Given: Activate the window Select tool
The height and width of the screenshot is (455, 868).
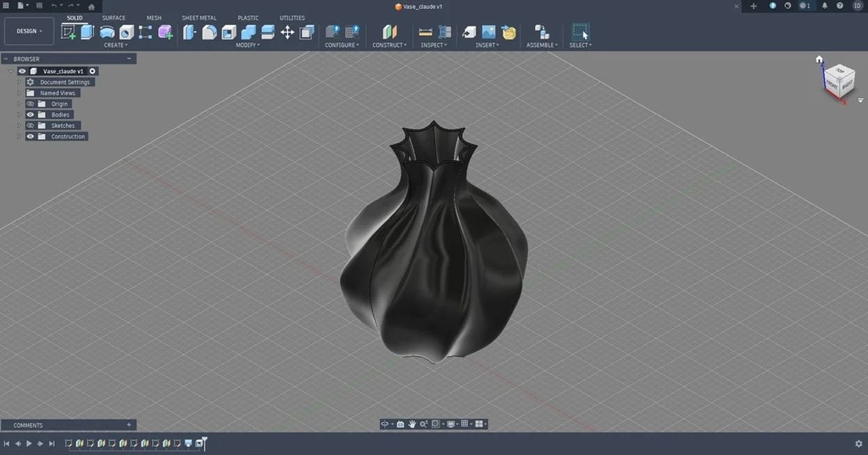Looking at the screenshot, I should (580, 32).
